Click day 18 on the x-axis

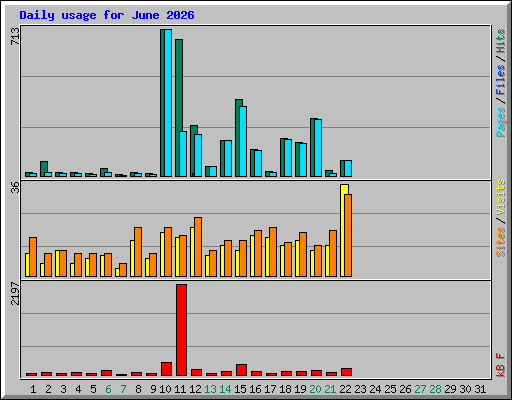coord(285,389)
